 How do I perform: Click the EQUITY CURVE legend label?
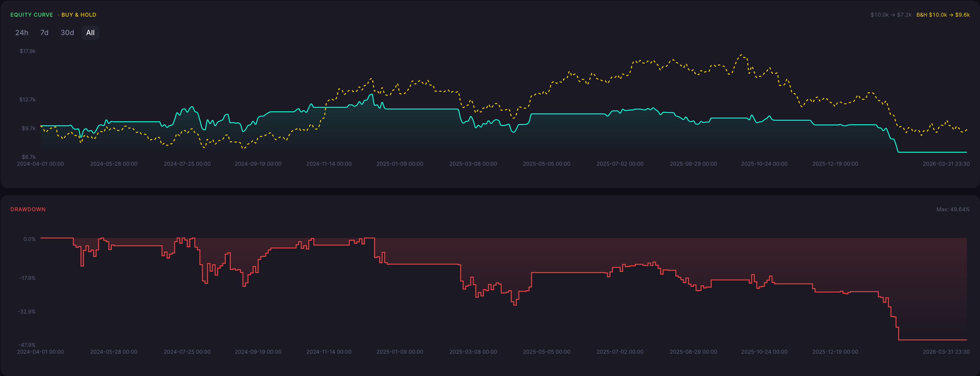(x=32, y=15)
